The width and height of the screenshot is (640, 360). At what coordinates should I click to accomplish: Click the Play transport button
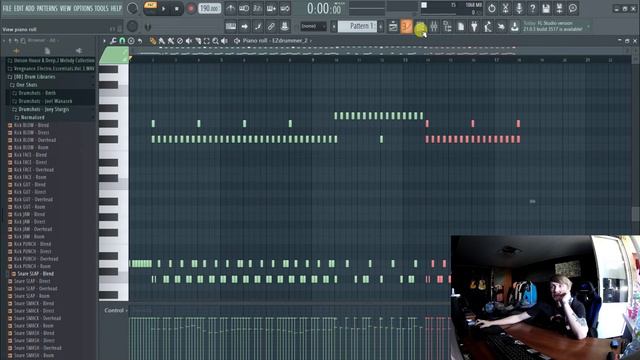pyautogui.click(x=164, y=9)
